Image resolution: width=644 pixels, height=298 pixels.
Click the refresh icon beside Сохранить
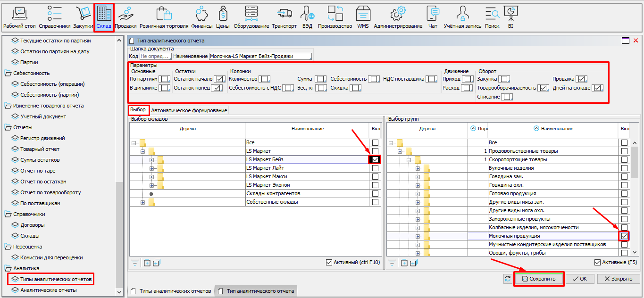pyautogui.click(x=507, y=279)
